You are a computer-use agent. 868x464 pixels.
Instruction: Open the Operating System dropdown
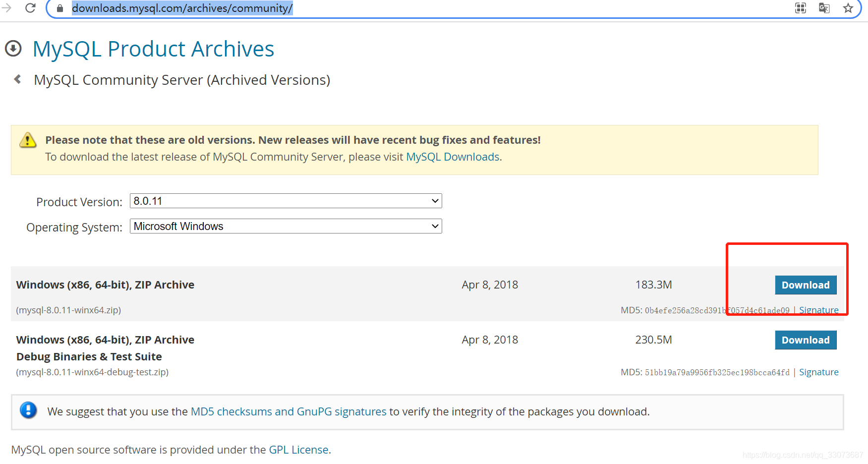pos(286,226)
